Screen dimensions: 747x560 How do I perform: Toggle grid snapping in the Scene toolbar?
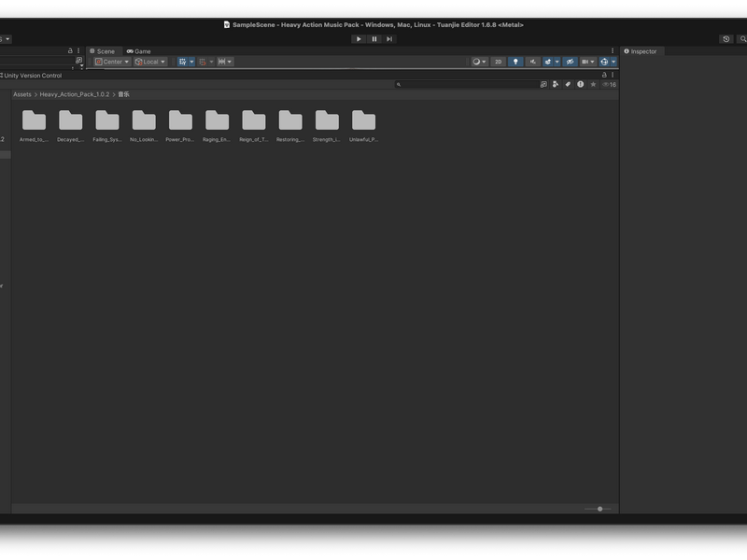[182, 62]
